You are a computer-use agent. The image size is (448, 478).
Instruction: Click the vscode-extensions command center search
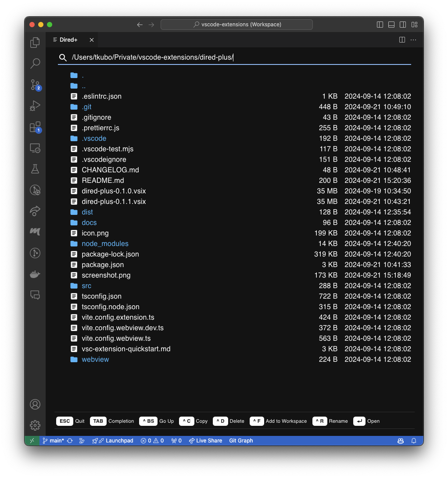coord(237,25)
